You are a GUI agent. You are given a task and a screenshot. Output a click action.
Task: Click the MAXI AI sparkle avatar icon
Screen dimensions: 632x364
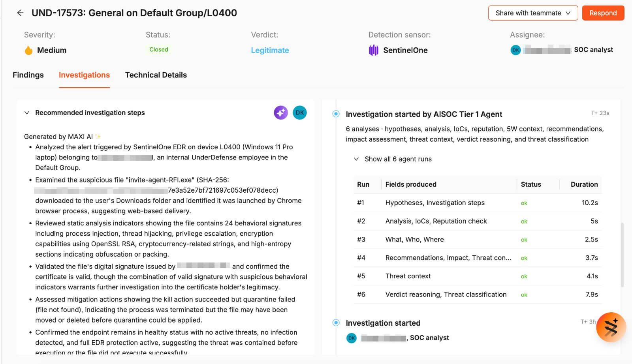tap(281, 113)
